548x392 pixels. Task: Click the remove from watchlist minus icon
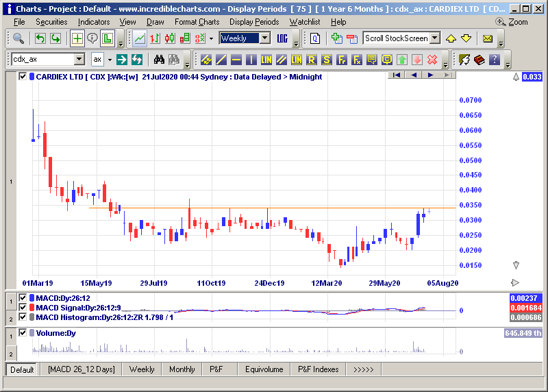coord(352,38)
